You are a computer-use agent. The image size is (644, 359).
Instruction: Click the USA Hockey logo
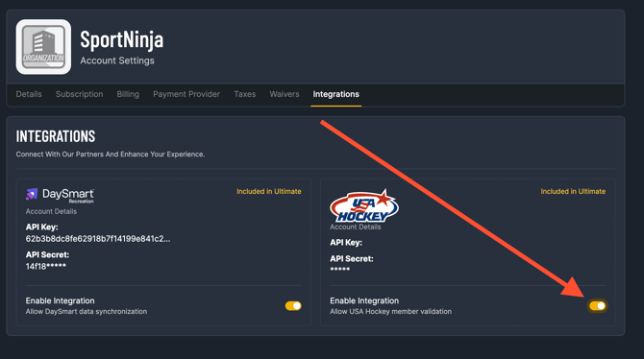(364, 206)
